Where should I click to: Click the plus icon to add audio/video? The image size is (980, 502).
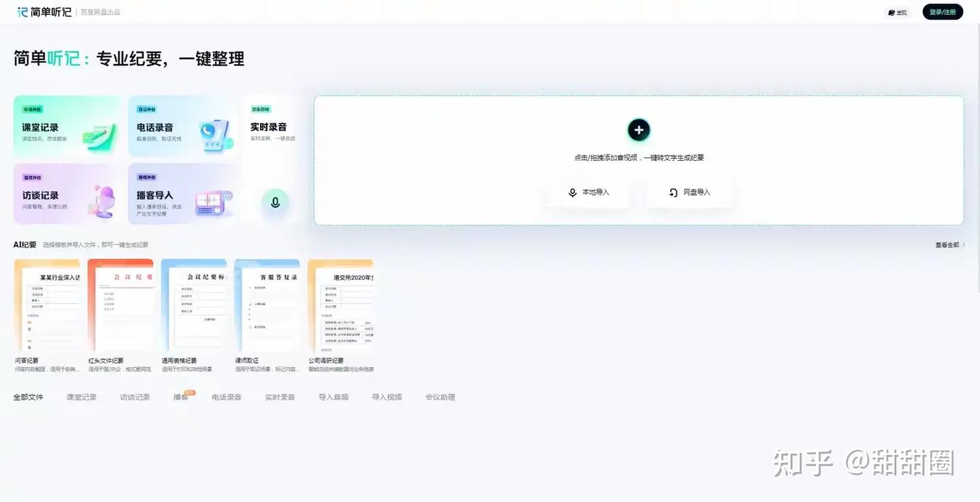point(638,129)
